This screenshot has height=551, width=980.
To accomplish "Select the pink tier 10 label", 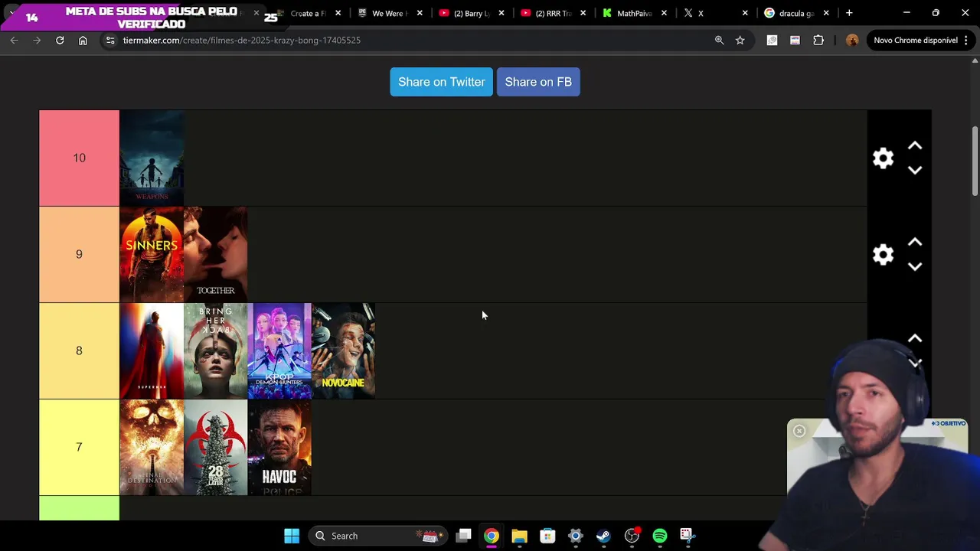I will coord(79,158).
